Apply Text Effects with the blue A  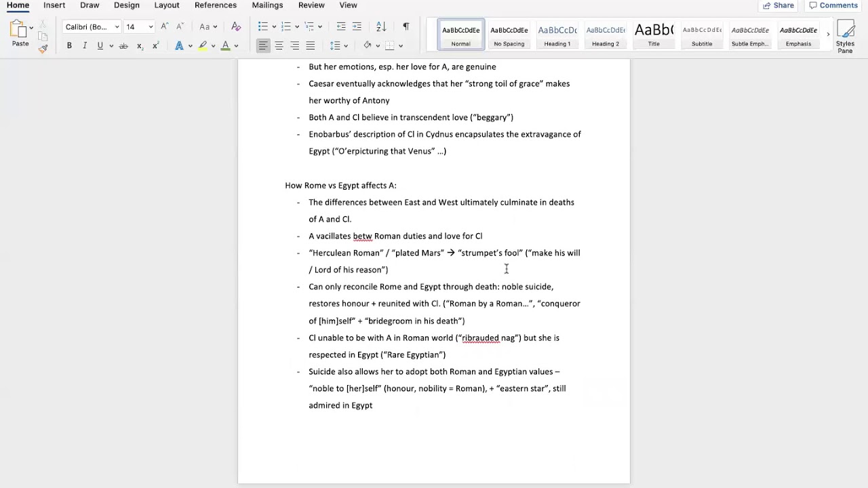[x=179, y=45]
